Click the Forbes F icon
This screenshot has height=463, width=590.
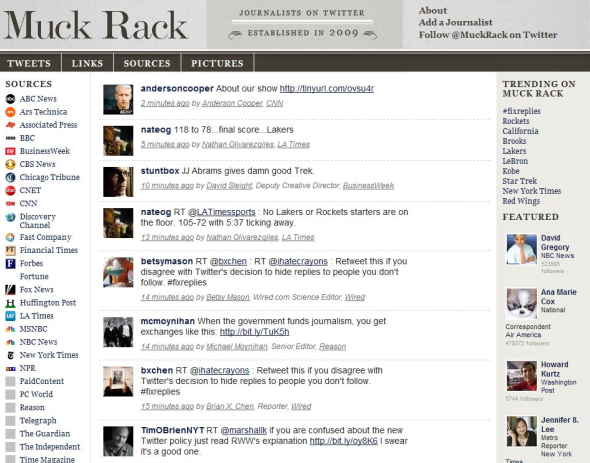pos(10,263)
